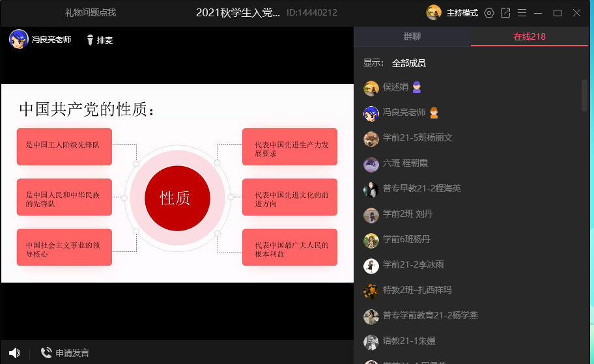The image size is (594, 364).
Task: Click the 排麦 microphone icon
Action: pyautogui.click(x=90, y=40)
